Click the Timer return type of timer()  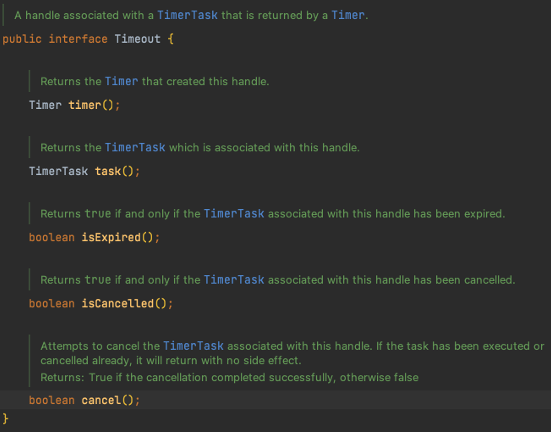[x=45, y=105]
